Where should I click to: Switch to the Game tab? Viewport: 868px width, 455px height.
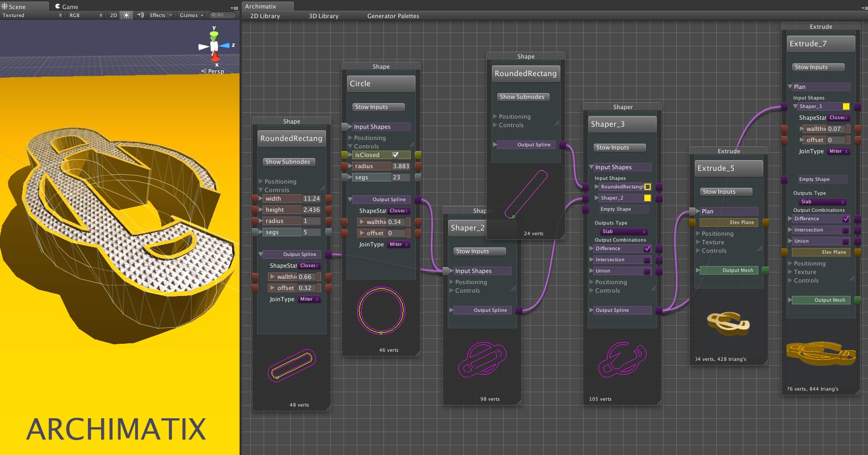pos(67,7)
